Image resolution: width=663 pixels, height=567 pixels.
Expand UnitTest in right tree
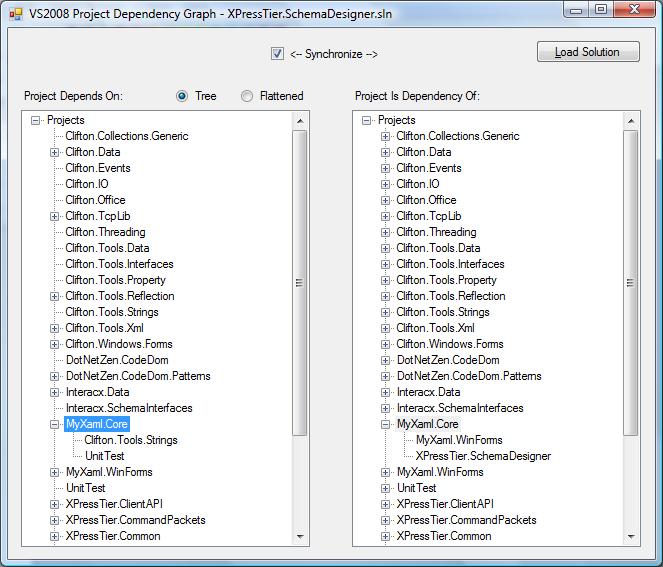coord(385,488)
